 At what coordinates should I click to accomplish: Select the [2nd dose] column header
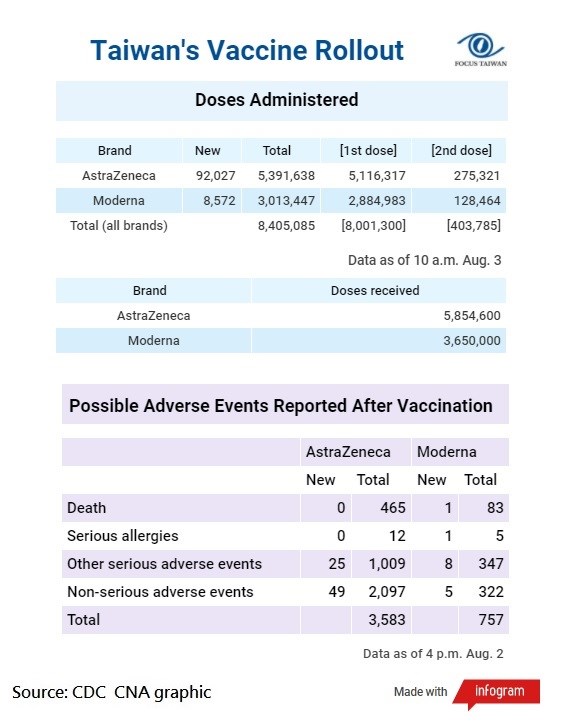tap(461, 151)
